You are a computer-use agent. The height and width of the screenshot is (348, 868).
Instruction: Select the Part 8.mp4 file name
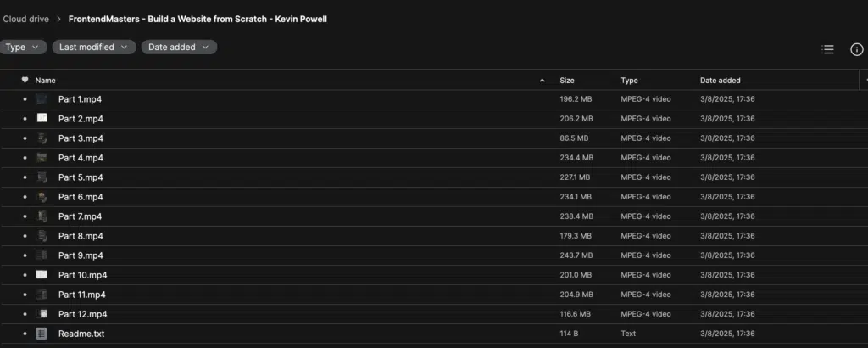[x=81, y=236]
